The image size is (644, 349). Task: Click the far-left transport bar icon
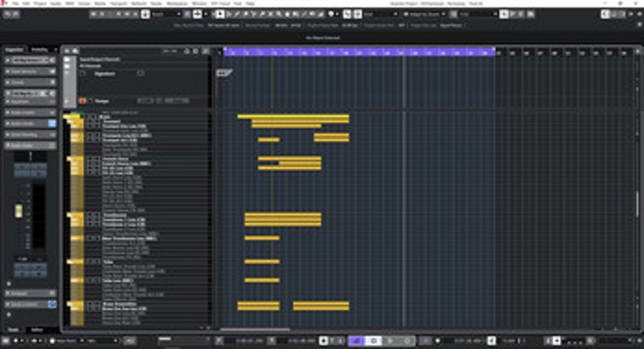[6, 340]
